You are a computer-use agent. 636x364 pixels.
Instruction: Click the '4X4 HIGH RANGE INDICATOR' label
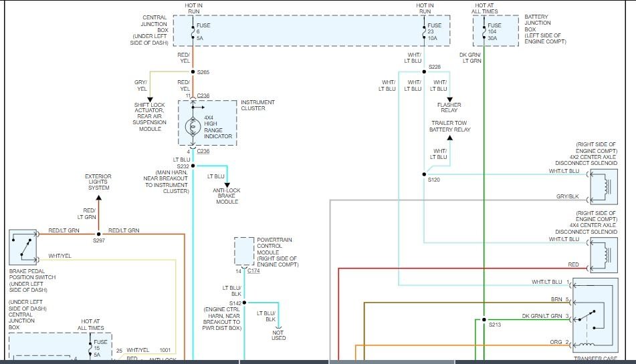[x=218, y=127]
